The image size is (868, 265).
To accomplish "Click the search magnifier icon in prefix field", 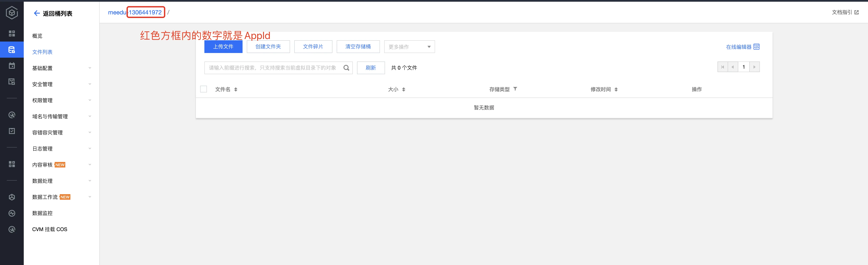I will [346, 68].
